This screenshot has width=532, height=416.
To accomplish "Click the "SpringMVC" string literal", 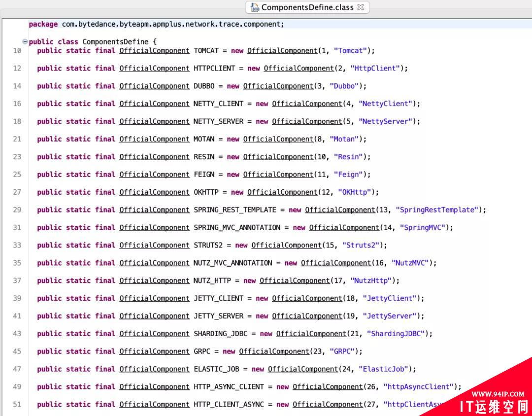I will click(x=423, y=228).
